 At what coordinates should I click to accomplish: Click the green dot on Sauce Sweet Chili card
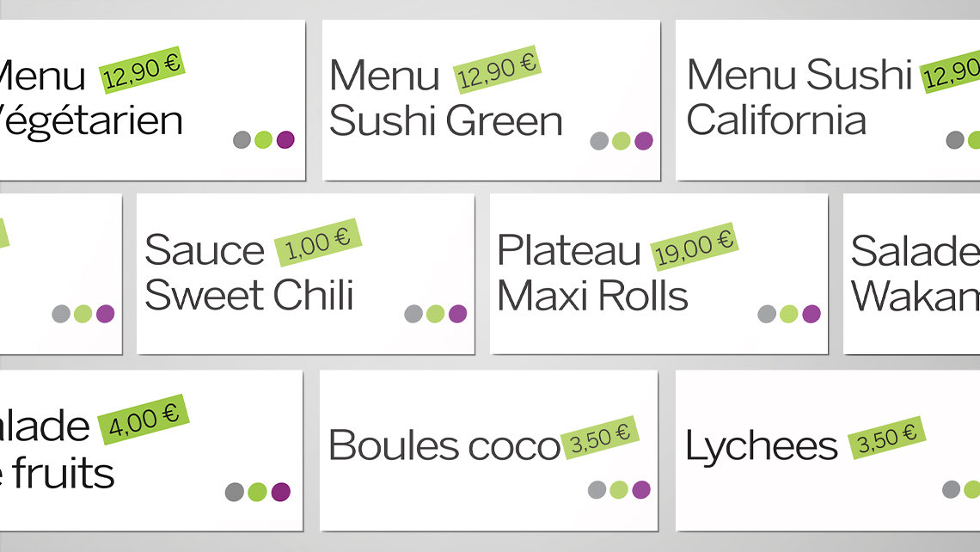point(435,314)
